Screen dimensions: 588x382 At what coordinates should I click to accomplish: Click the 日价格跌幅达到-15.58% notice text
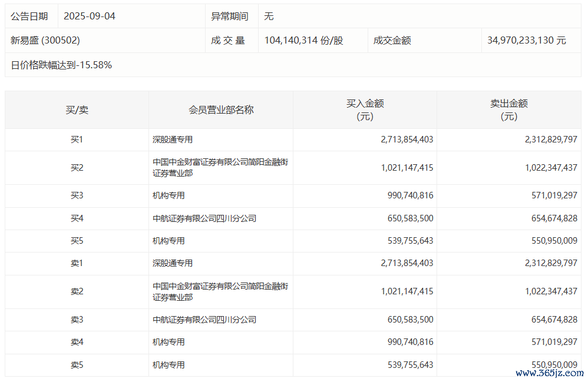point(61,65)
